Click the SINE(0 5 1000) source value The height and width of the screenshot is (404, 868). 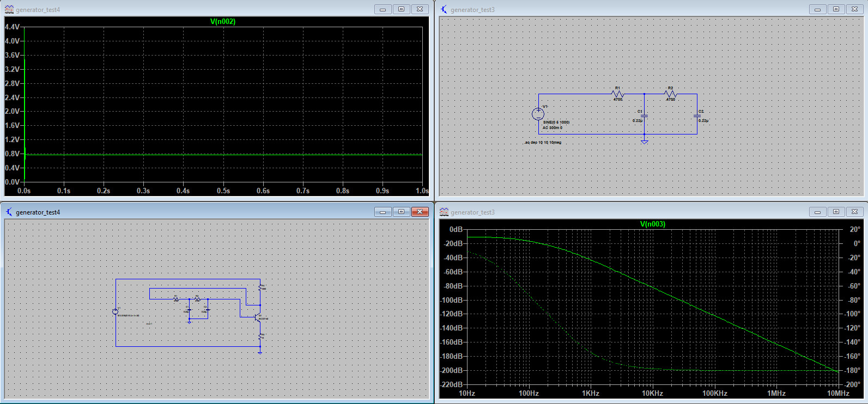pyautogui.click(x=556, y=123)
